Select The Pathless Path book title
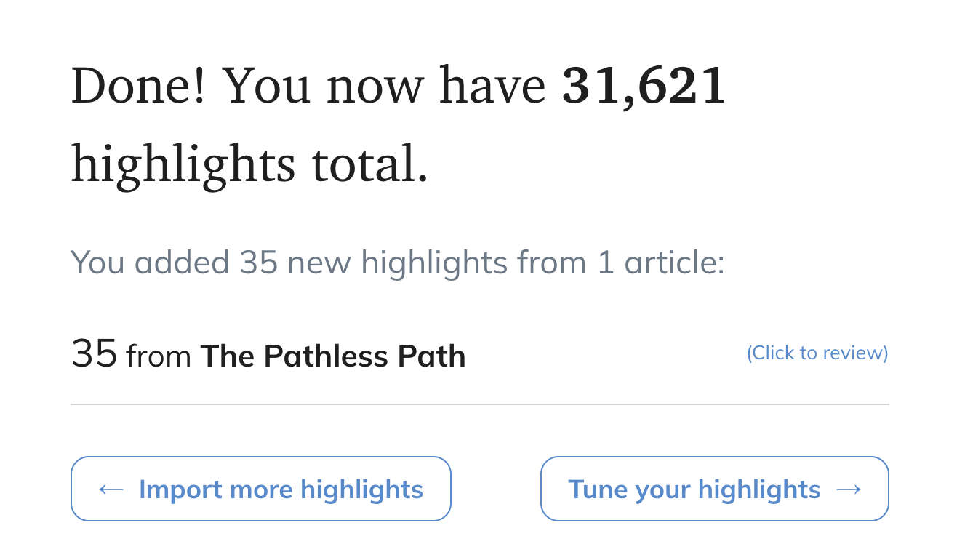This screenshot has width=957, height=560. [332, 356]
